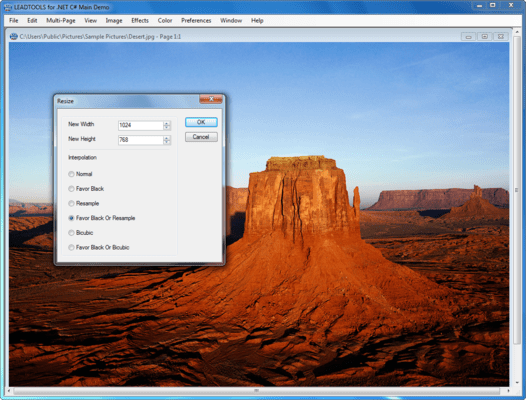526x400 pixels.
Task: Click the New Width input field
Action: [x=141, y=125]
